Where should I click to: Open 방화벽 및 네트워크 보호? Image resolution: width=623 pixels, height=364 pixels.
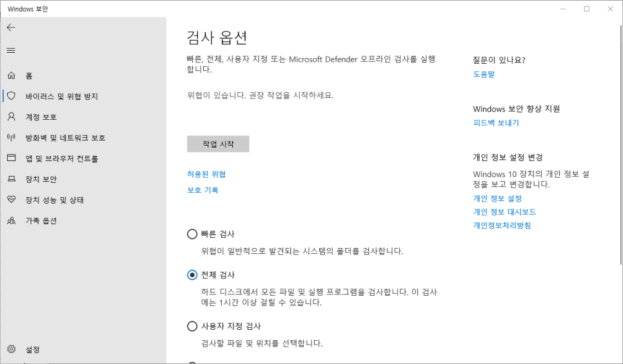[x=65, y=138]
